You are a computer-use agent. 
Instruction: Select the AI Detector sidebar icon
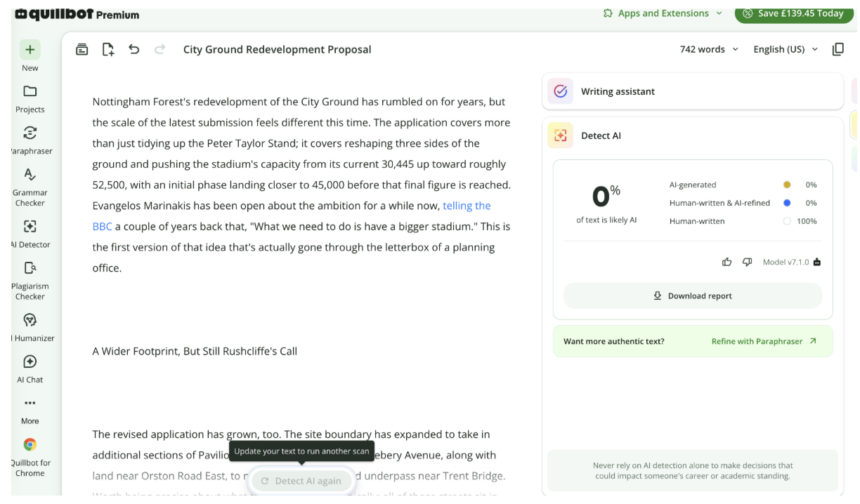tap(30, 226)
